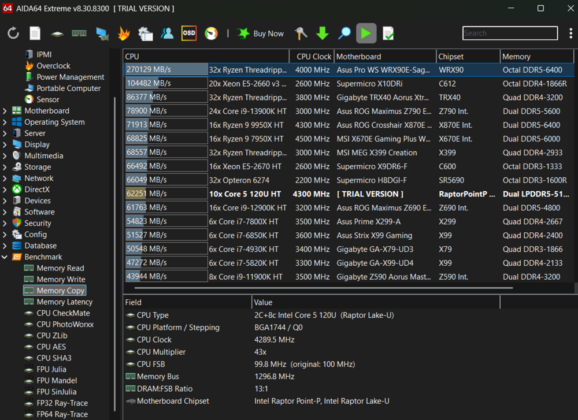
Task: Select IPMI in the tree
Action: pos(43,55)
